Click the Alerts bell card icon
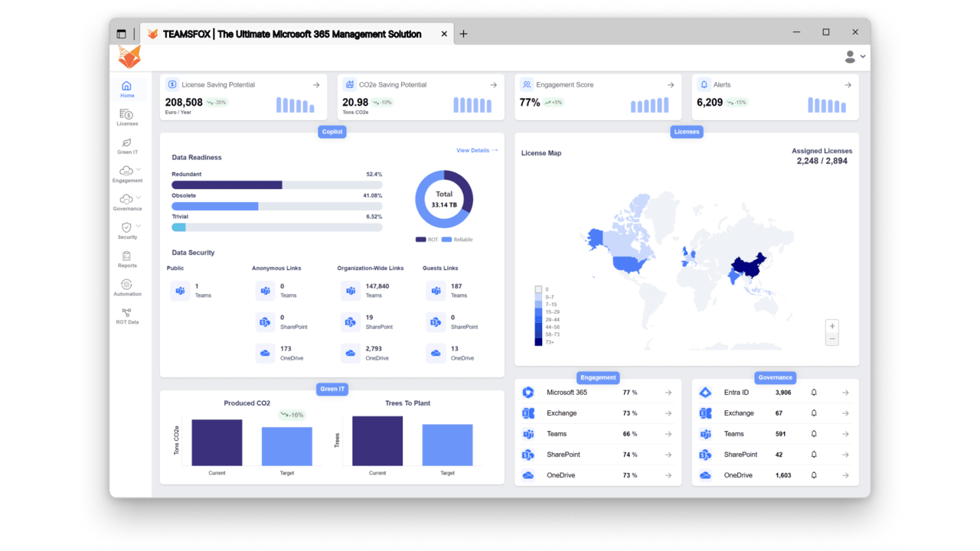980x551 pixels. (704, 85)
